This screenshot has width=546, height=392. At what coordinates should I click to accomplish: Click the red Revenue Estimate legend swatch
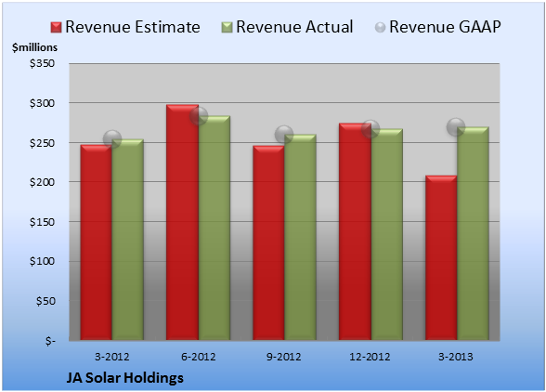tap(56, 28)
